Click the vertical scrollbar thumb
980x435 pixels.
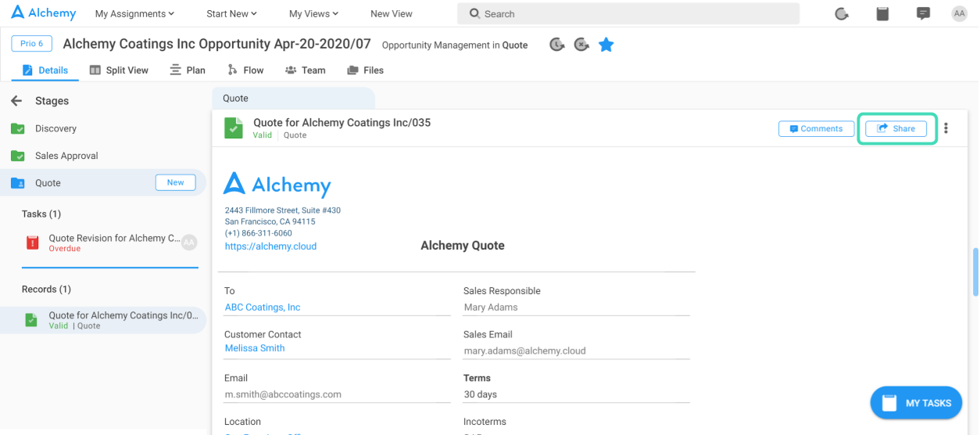coord(975,272)
